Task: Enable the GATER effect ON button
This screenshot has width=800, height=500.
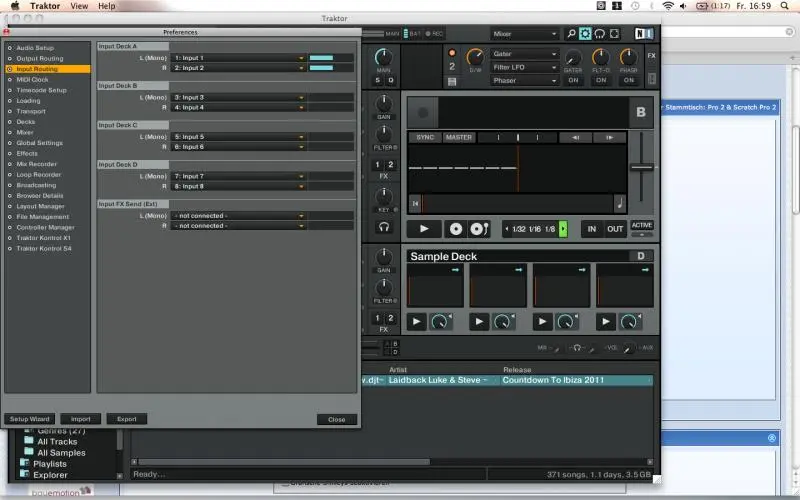Action: [x=574, y=81]
